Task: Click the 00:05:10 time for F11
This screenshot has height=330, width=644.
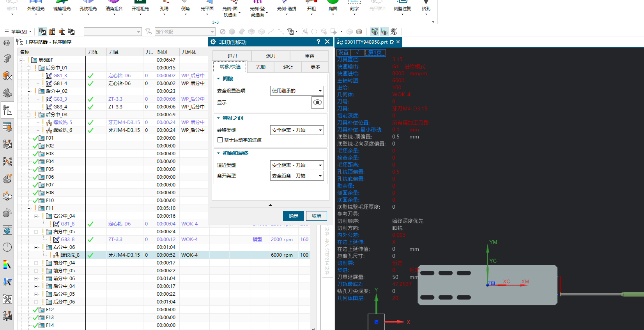Action: [166, 208]
